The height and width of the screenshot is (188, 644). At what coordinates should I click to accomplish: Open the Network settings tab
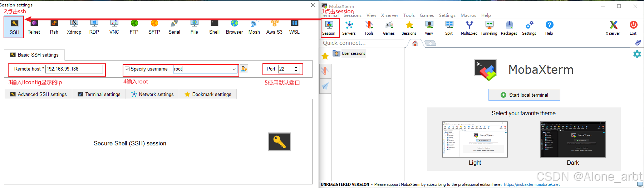click(x=152, y=94)
